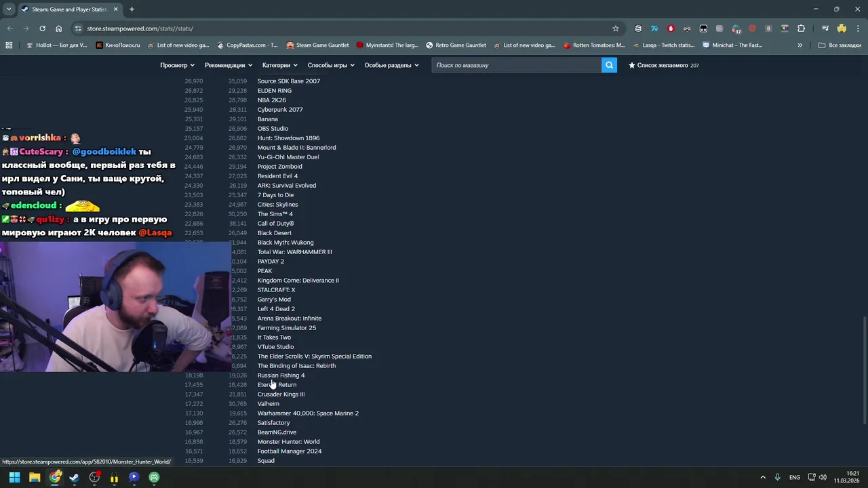The width and height of the screenshot is (868, 488).
Task: Close the Steam stats tab
Action: coord(115,9)
